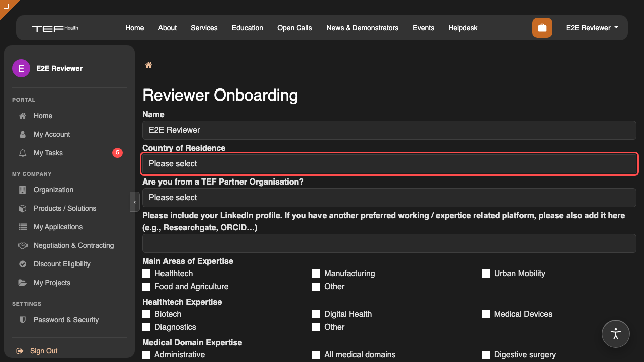Click the E avatar circle in sidebar
The image size is (644, 362).
(21, 68)
